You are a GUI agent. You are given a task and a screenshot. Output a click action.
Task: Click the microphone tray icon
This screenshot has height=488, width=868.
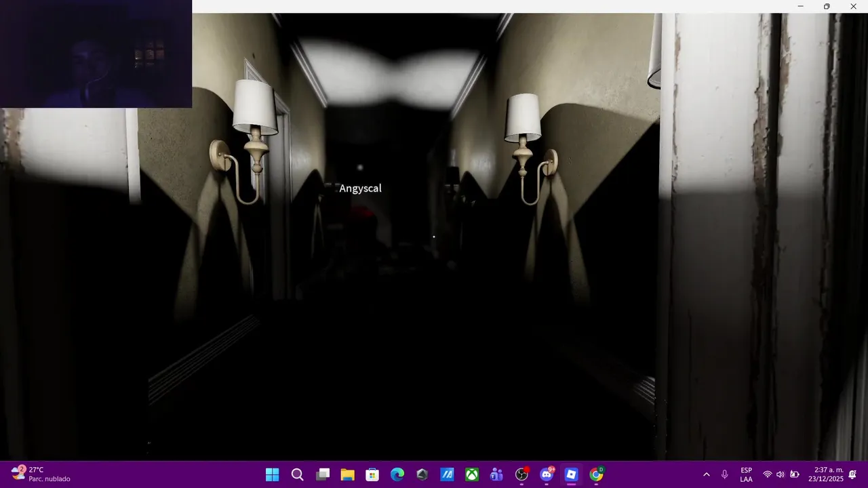[x=724, y=474]
